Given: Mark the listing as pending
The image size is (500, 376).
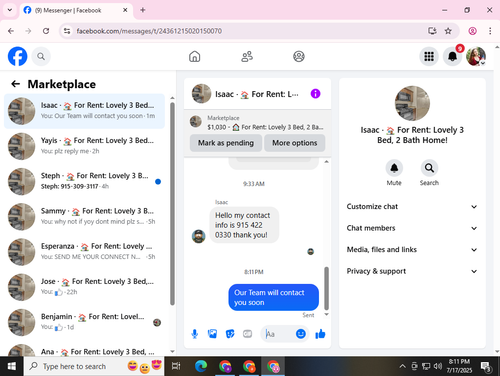Looking at the screenshot, I should tap(226, 143).
